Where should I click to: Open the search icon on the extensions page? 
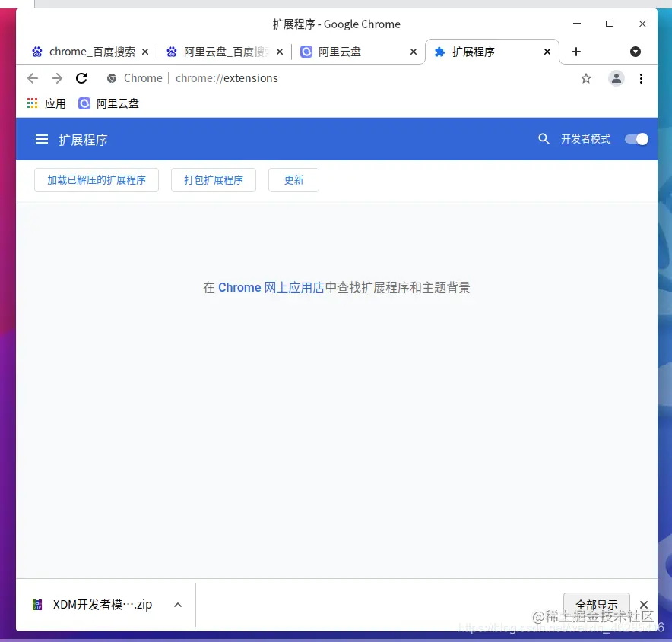click(x=544, y=139)
